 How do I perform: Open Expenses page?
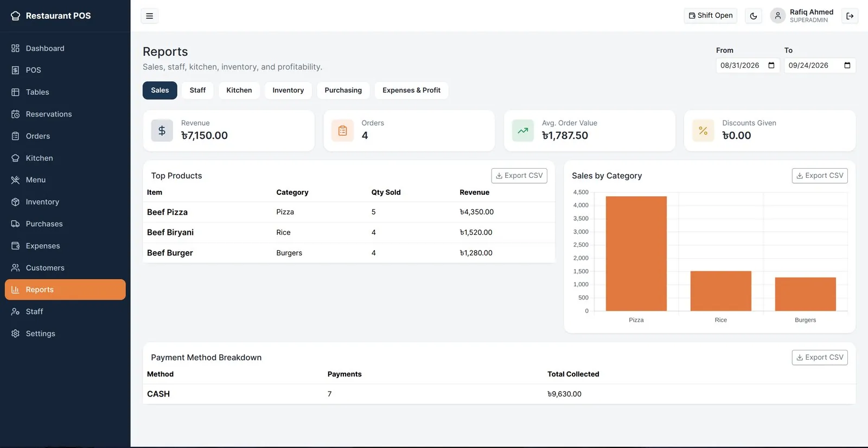point(65,246)
